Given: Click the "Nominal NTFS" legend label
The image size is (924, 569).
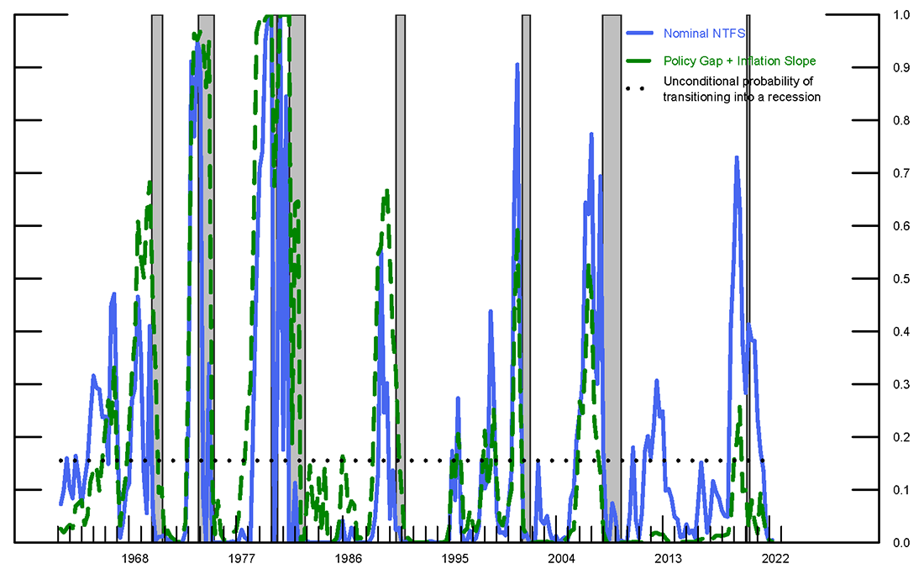Looking at the screenshot, I should [704, 34].
